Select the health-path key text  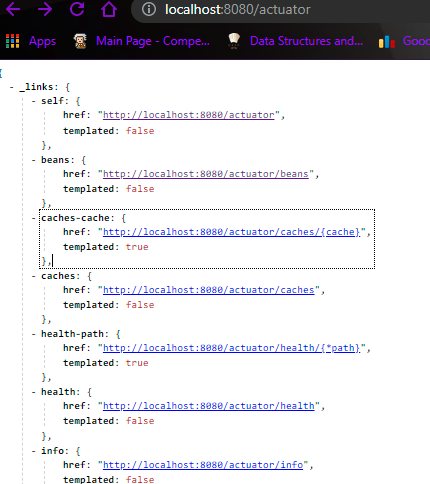[x=72, y=334]
